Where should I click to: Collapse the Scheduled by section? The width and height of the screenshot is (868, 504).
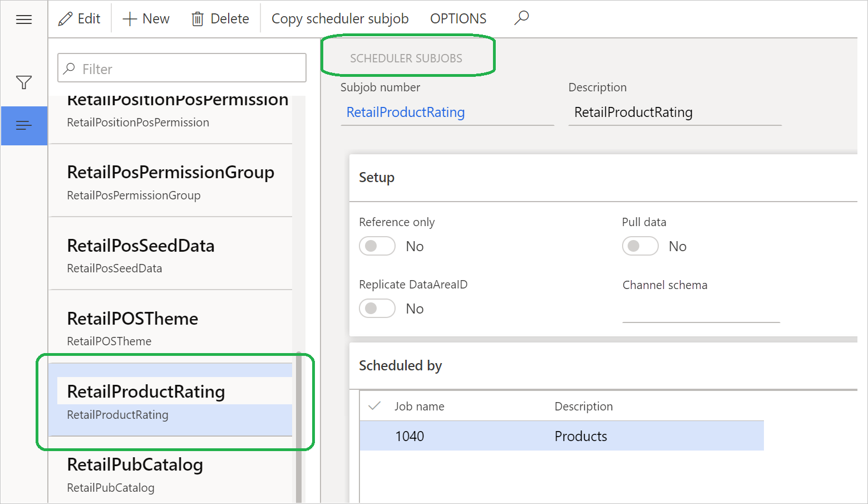(400, 366)
